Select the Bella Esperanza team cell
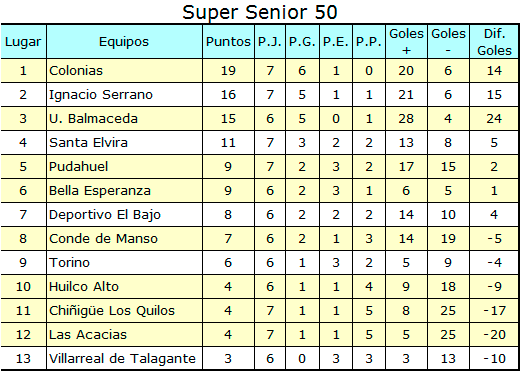Image resolution: width=520 pixels, height=371 pixels. (124, 191)
